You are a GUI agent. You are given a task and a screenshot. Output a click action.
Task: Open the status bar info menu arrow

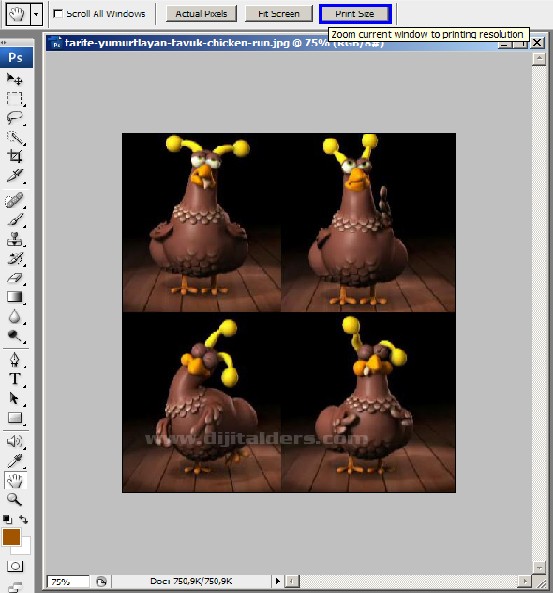click(278, 581)
